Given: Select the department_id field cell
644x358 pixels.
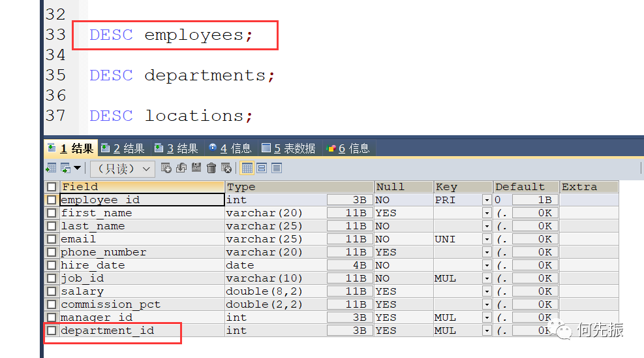Looking at the screenshot, I should pos(142,331).
